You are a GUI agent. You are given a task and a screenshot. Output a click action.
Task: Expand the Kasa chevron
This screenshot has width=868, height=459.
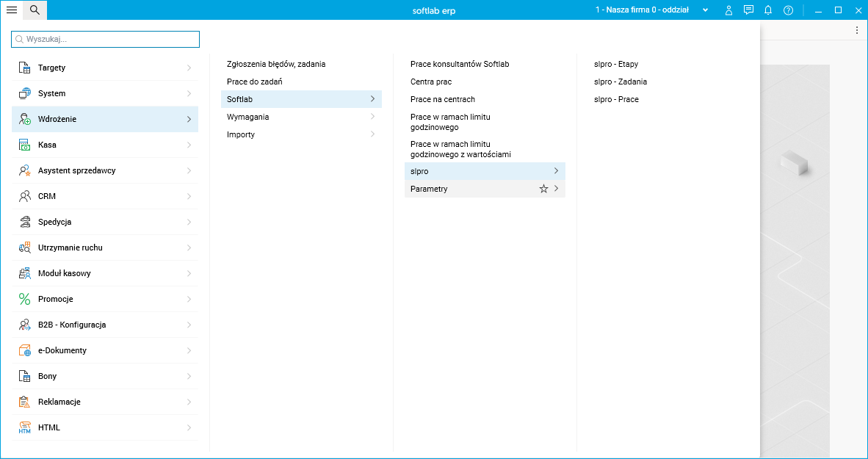pyautogui.click(x=189, y=145)
